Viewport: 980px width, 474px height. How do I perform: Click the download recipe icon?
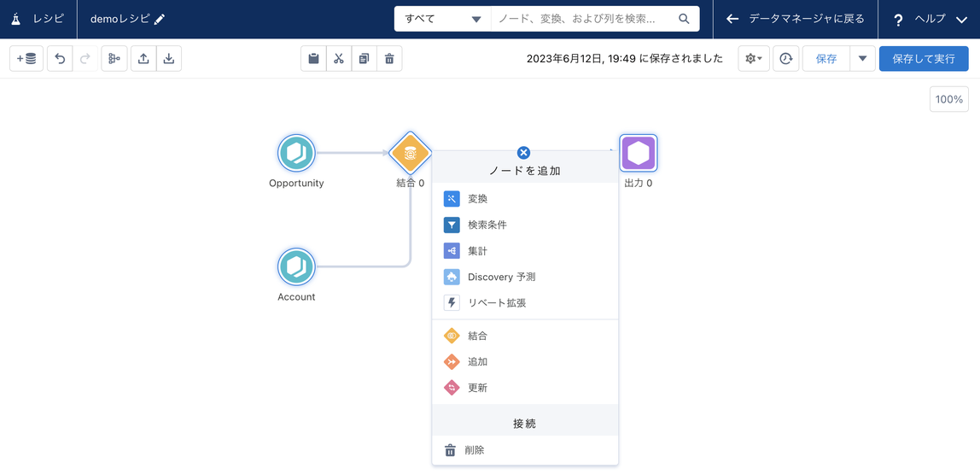(x=169, y=59)
